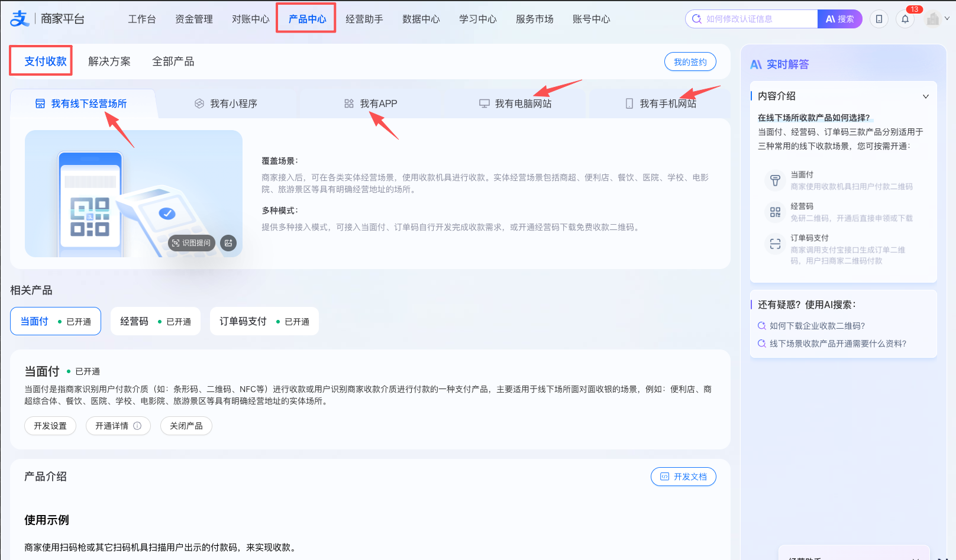This screenshot has width=956, height=560.
Task: Select the 我有手机网站 tab
Action: [x=660, y=103]
